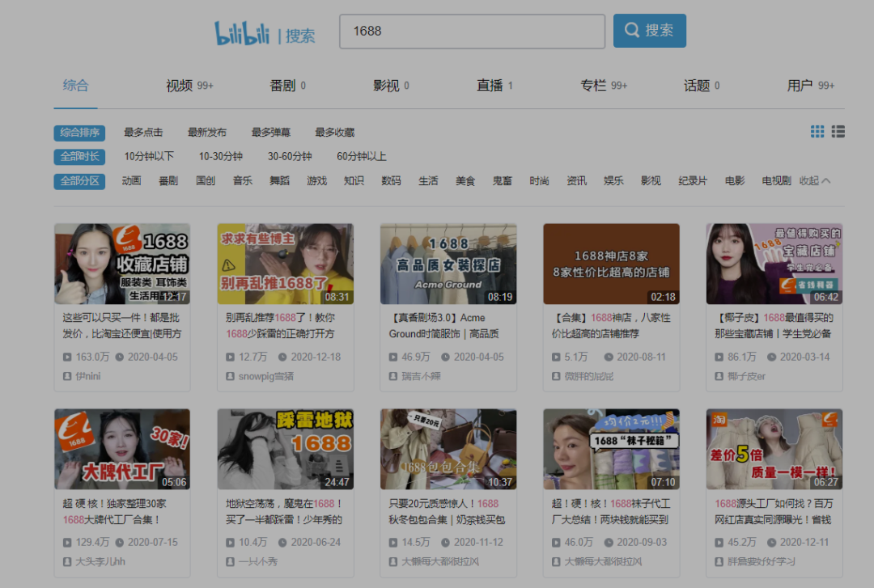The image size is (874, 588).
Task: Open the 别再乱推1688了 video thumbnail
Action: pos(286,264)
